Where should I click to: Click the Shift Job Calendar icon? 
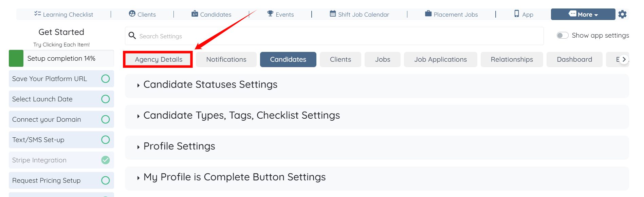(333, 14)
